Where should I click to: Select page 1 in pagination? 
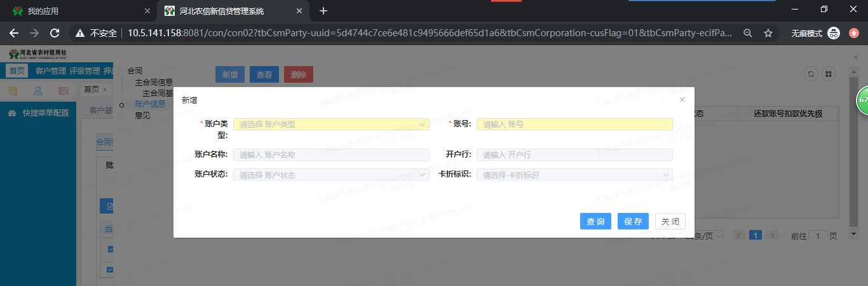[x=756, y=236]
